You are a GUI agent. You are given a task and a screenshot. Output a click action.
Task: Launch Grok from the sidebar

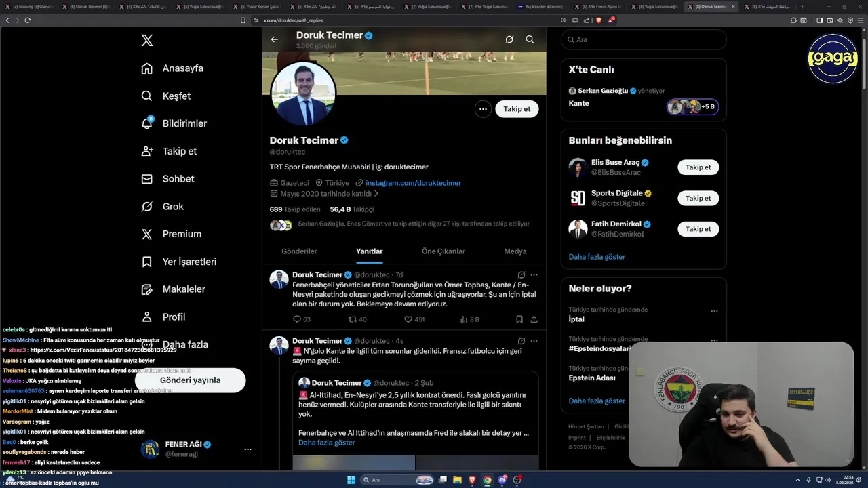point(162,207)
